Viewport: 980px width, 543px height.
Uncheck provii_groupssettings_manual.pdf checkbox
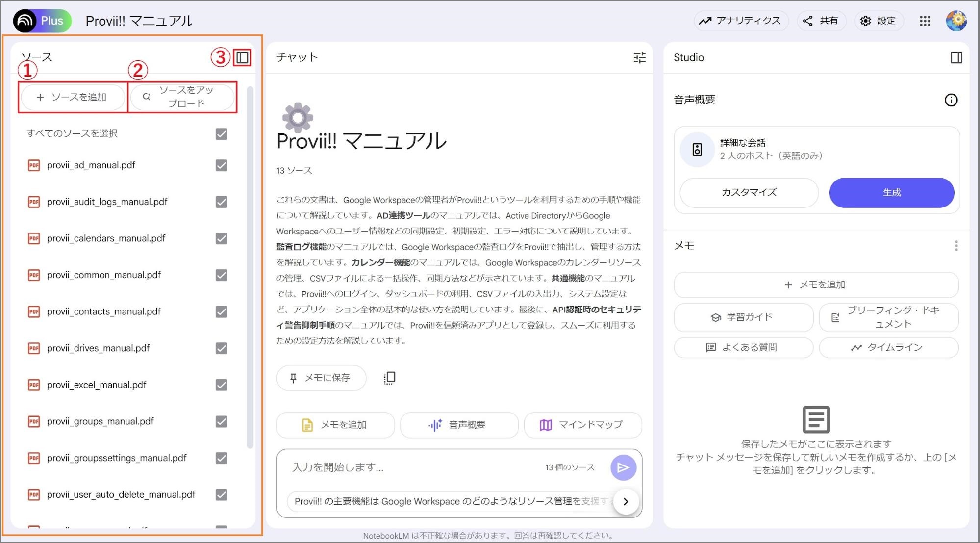(x=222, y=458)
